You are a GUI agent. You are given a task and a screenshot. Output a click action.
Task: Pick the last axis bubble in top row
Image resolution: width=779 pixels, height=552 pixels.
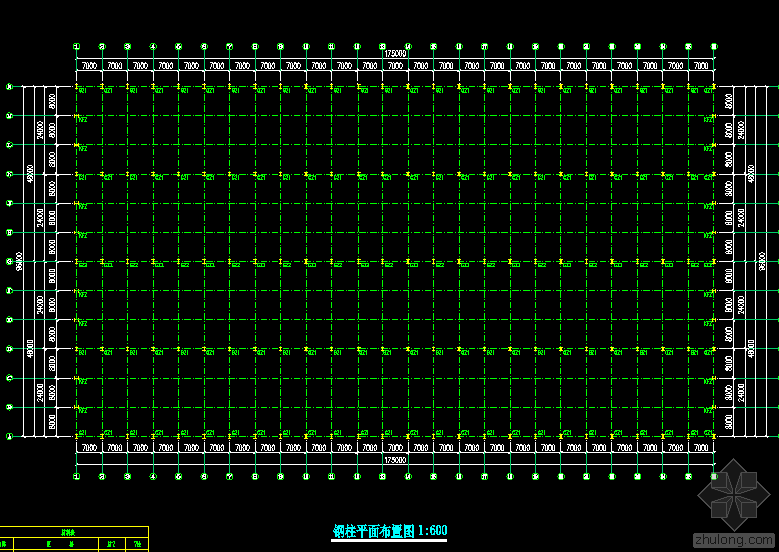click(x=713, y=46)
